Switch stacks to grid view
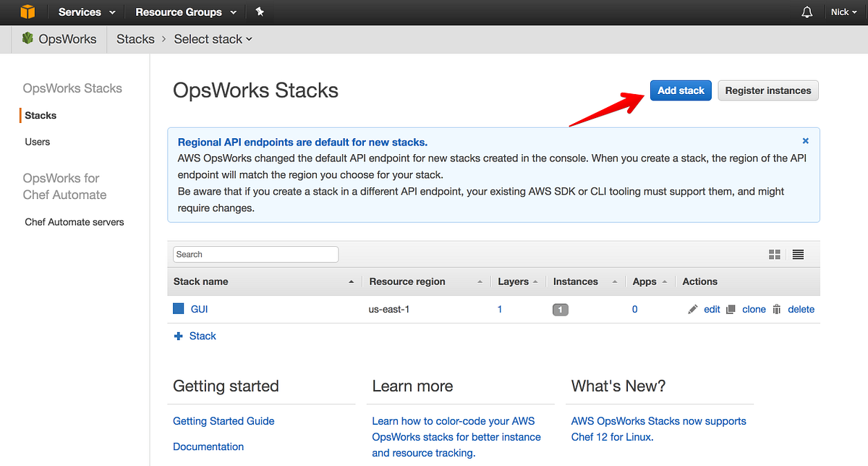This screenshot has width=868, height=466. [774, 254]
